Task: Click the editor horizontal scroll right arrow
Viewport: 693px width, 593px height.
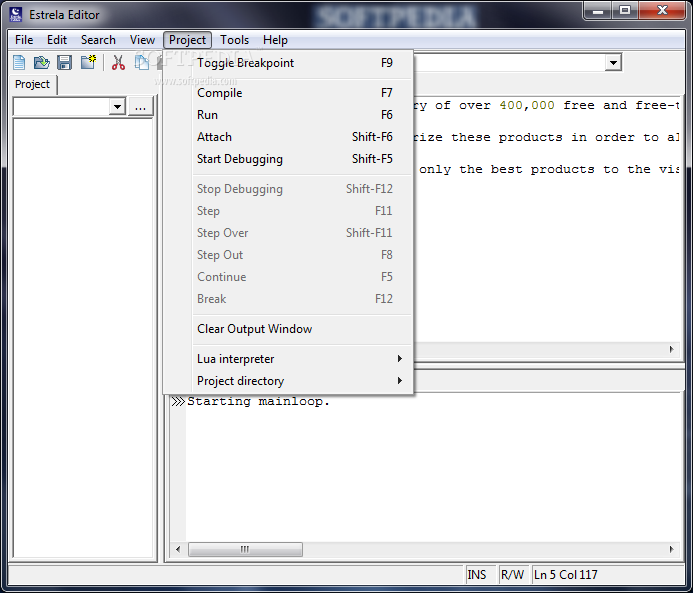Action: (x=671, y=350)
